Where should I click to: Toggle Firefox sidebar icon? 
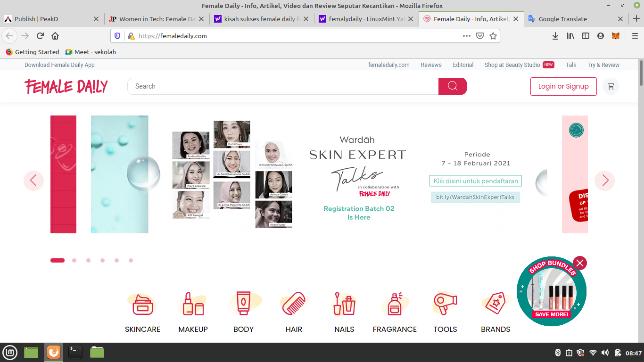(x=586, y=36)
